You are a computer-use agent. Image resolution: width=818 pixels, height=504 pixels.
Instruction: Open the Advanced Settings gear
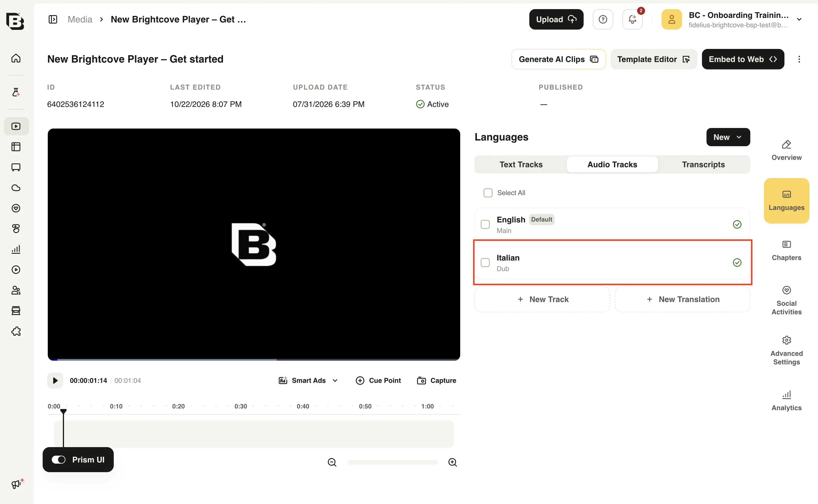[786, 350]
